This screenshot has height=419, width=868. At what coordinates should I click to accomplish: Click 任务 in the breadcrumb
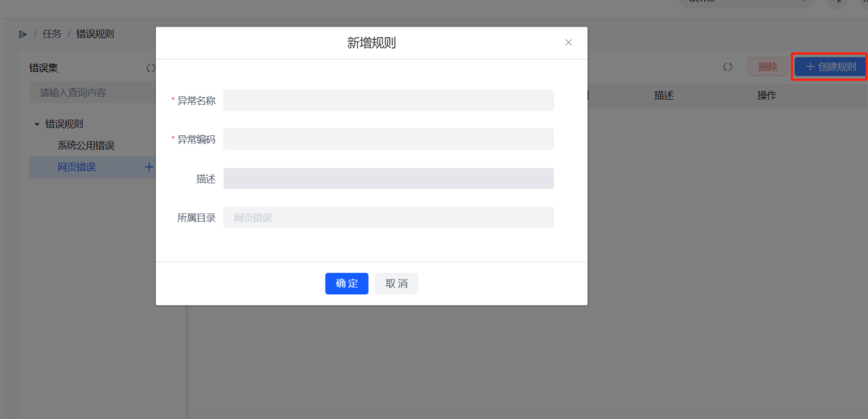(x=52, y=34)
